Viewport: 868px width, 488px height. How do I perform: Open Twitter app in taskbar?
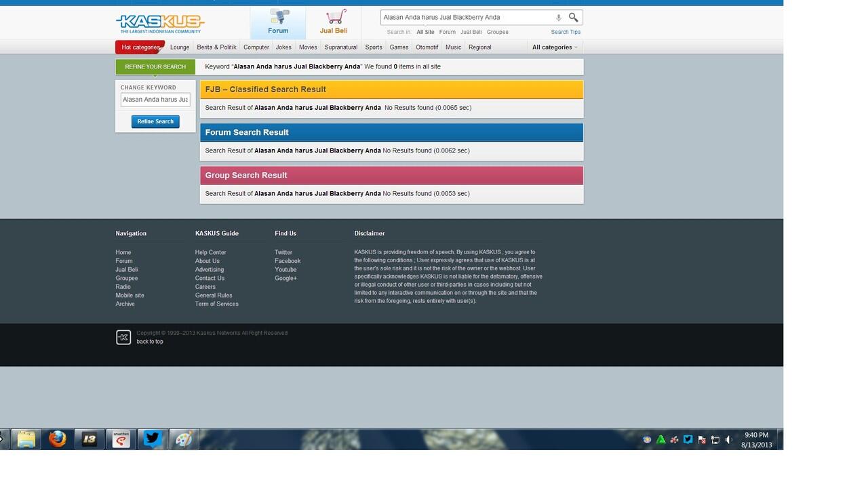click(153, 439)
